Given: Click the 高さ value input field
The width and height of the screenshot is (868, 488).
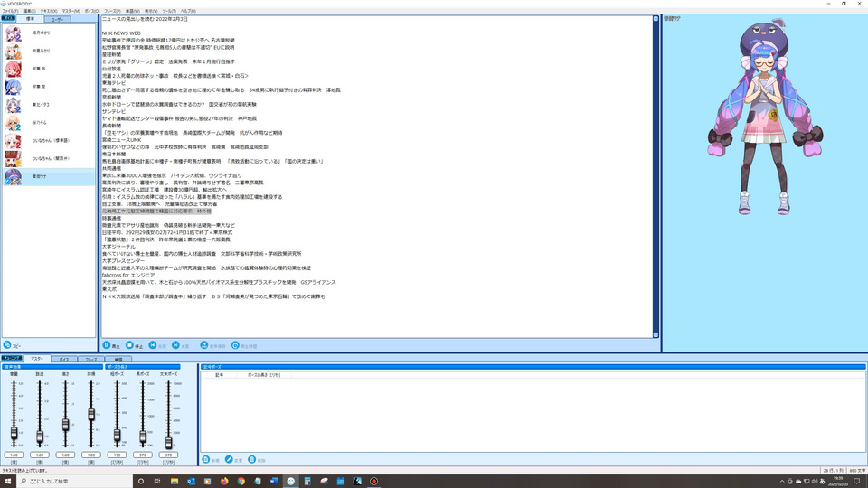Looking at the screenshot, I should tap(65, 455).
